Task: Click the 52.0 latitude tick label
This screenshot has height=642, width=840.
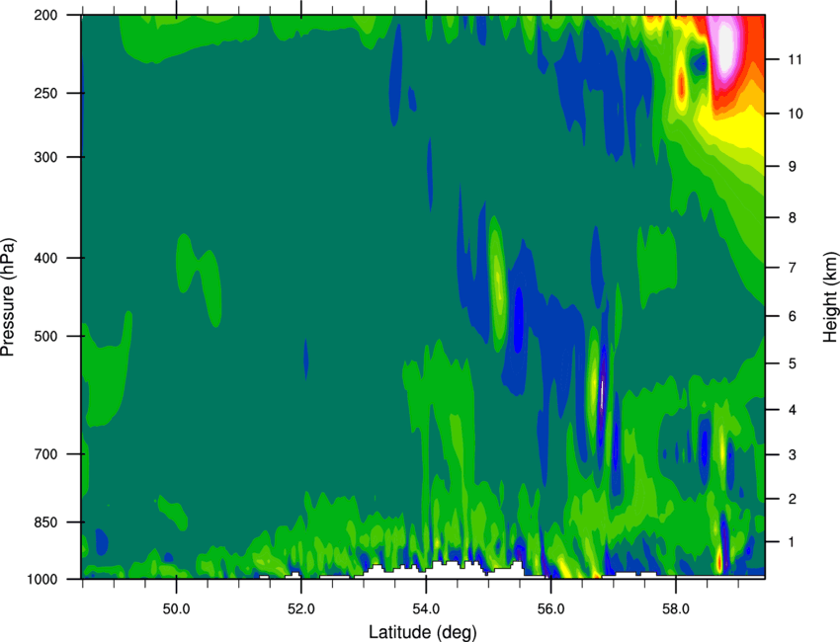Action: [x=301, y=609]
